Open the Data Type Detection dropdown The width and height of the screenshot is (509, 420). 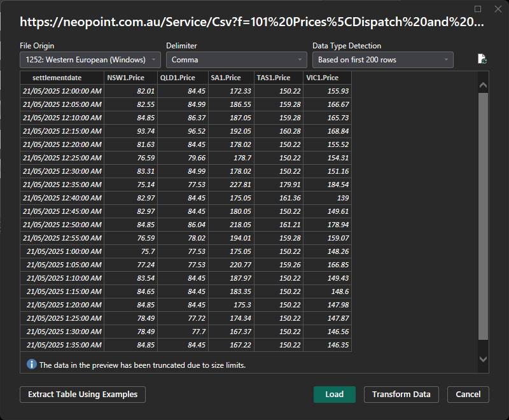click(383, 60)
